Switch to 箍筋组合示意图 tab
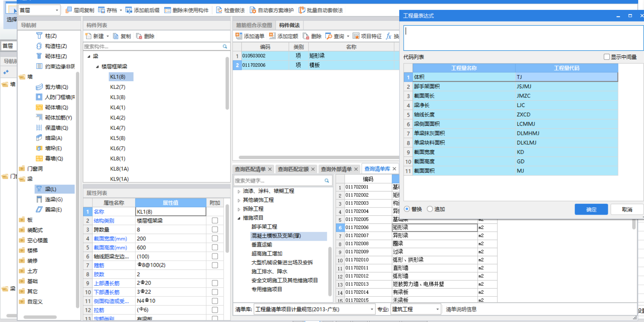Screen dimensions: 644x322 [254, 25]
